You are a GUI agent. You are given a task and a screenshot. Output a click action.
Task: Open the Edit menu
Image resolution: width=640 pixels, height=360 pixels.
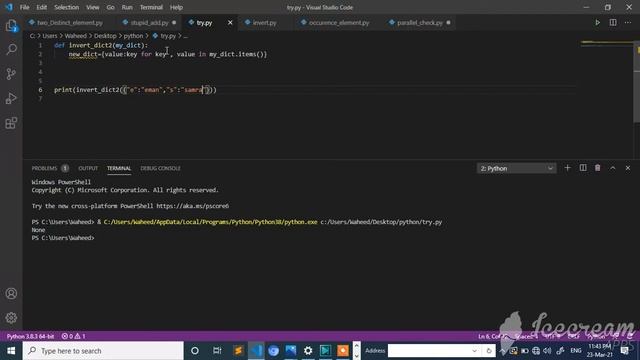click(x=42, y=7)
